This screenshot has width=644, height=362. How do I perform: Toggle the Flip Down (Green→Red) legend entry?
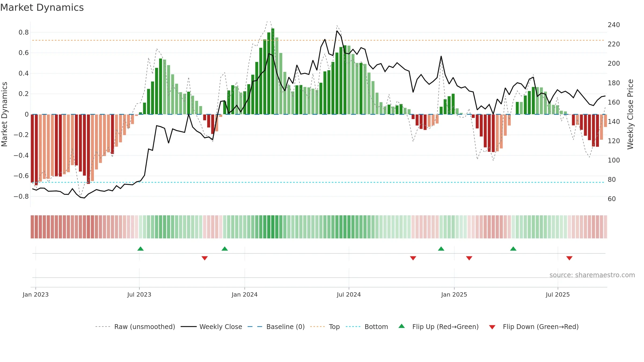[534, 327]
